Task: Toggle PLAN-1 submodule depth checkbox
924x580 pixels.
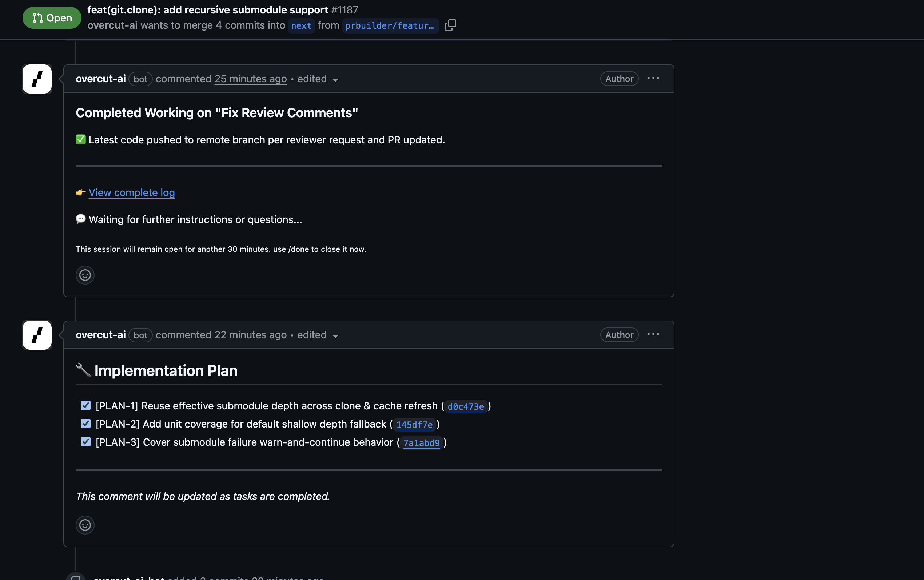Action: (x=86, y=405)
